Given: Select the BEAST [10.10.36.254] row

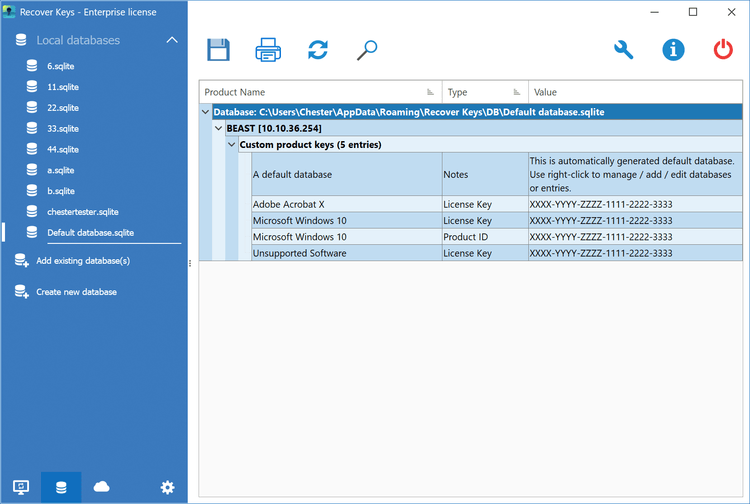Looking at the screenshot, I should 484,128.
